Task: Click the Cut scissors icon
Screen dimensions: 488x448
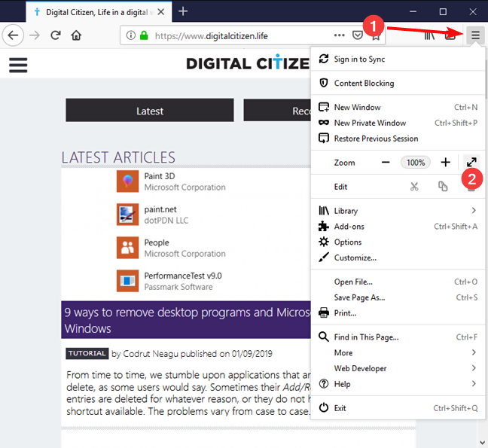Action: click(x=414, y=187)
